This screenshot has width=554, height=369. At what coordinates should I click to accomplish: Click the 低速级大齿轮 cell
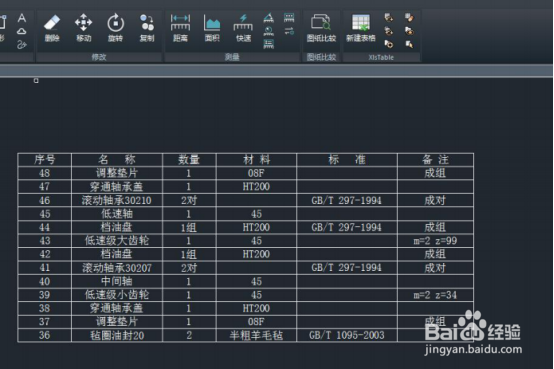pos(117,241)
